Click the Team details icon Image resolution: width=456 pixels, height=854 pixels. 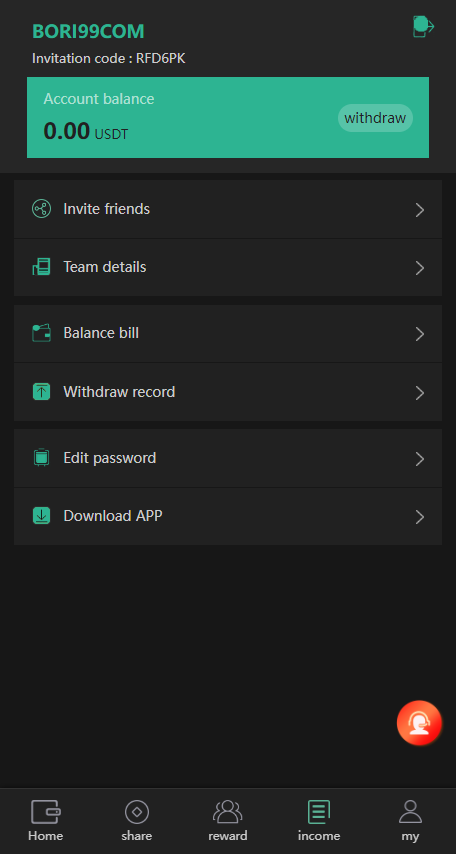tap(41, 267)
